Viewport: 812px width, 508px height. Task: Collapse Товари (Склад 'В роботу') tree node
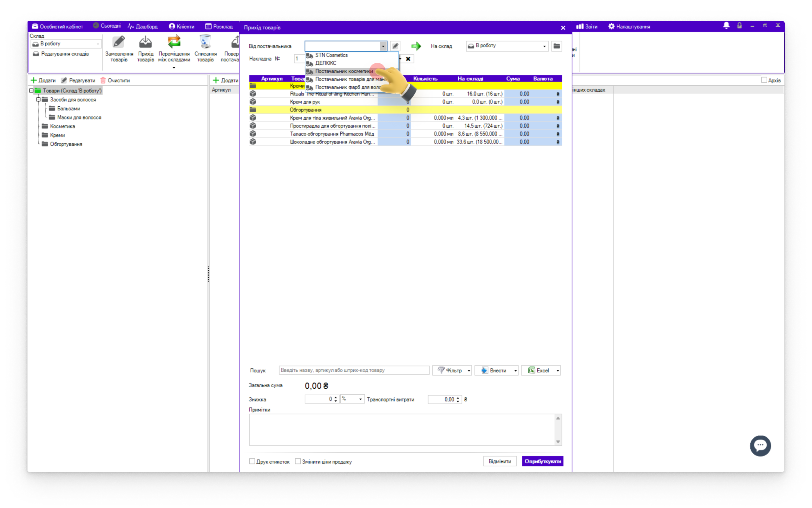(31, 91)
